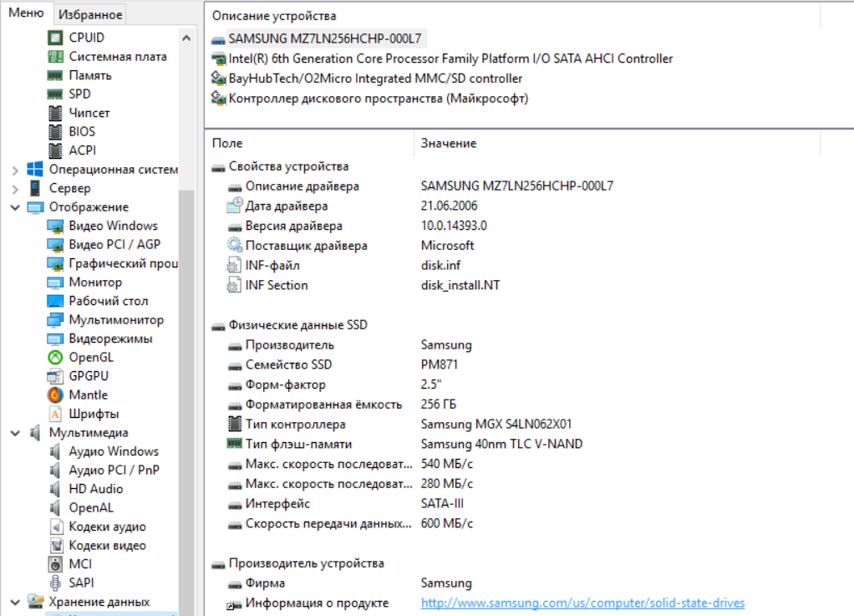Select the Поставщик драйвера row
Image resolution: width=854 pixels, height=616 pixels.
click(350, 246)
